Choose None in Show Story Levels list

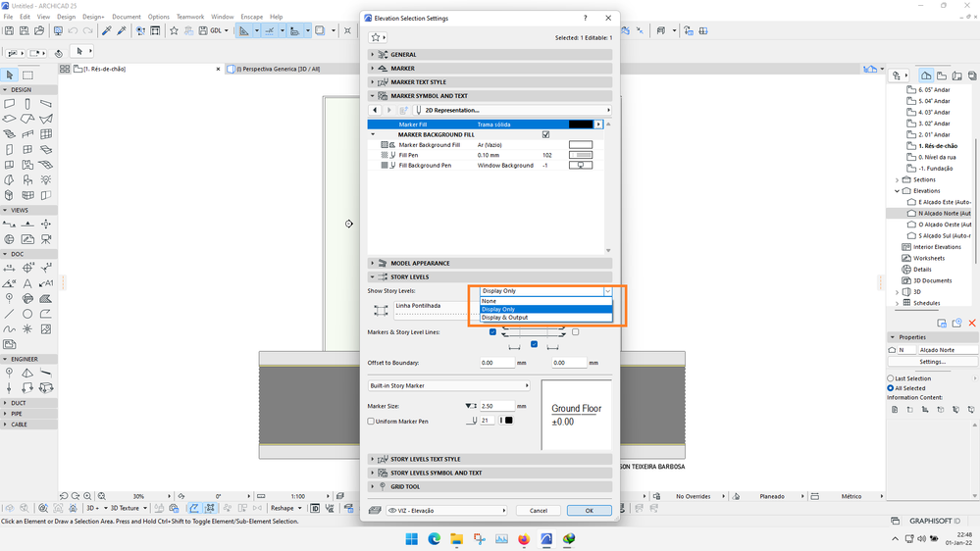point(545,301)
